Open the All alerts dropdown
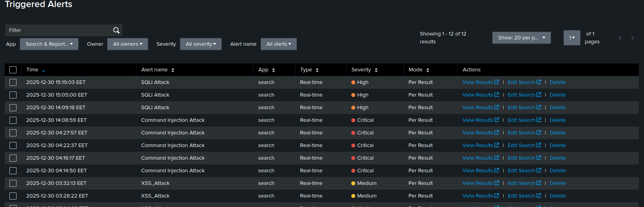Viewport: 644px width, 207px height. pos(279,44)
